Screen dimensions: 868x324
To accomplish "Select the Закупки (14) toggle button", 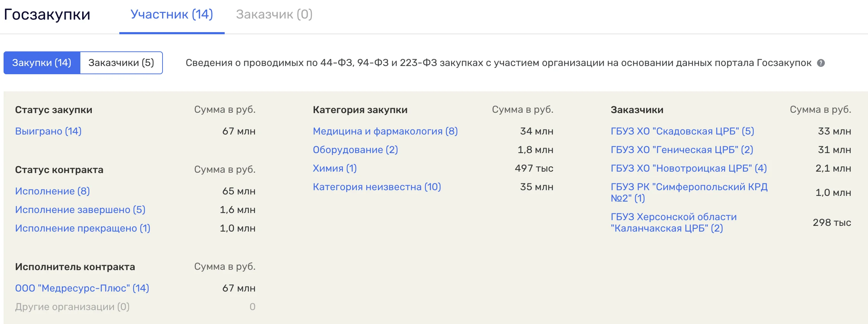I will click(42, 63).
